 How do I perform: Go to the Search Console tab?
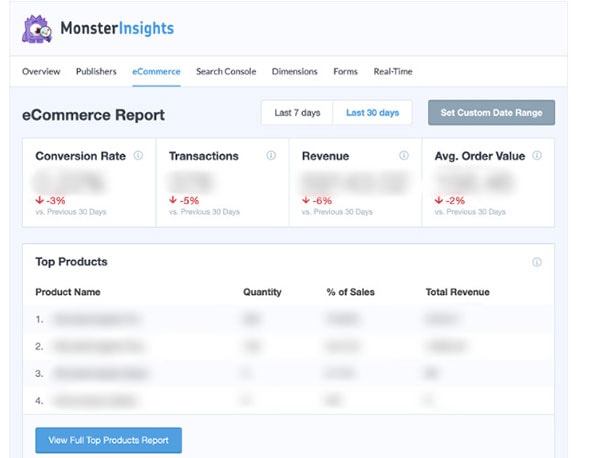pyautogui.click(x=226, y=72)
